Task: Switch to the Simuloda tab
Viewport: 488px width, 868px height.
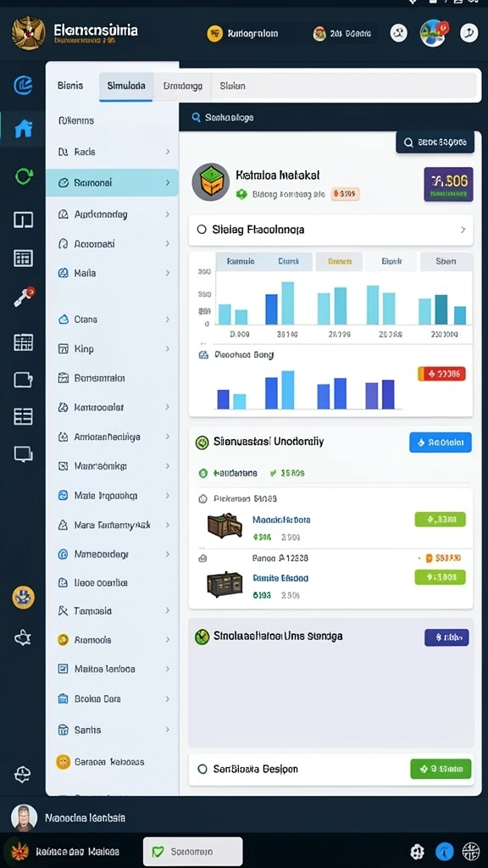Action: tap(126, 86)
